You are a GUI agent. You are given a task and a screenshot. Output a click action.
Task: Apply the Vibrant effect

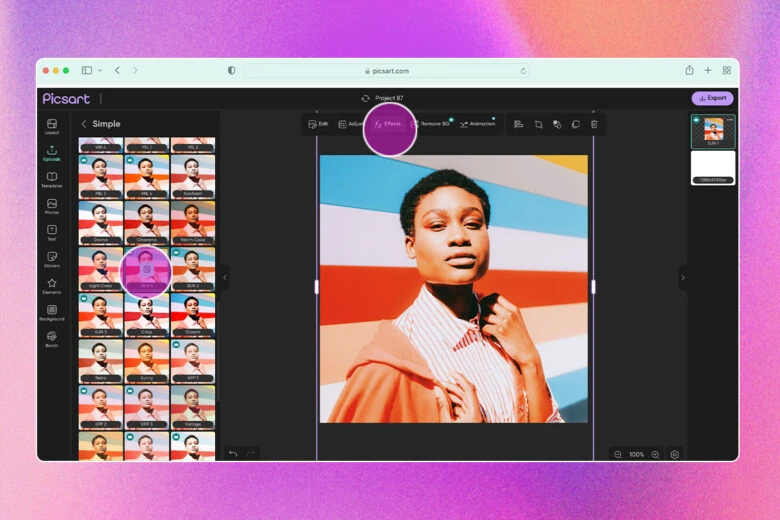(x=193, y=315)
